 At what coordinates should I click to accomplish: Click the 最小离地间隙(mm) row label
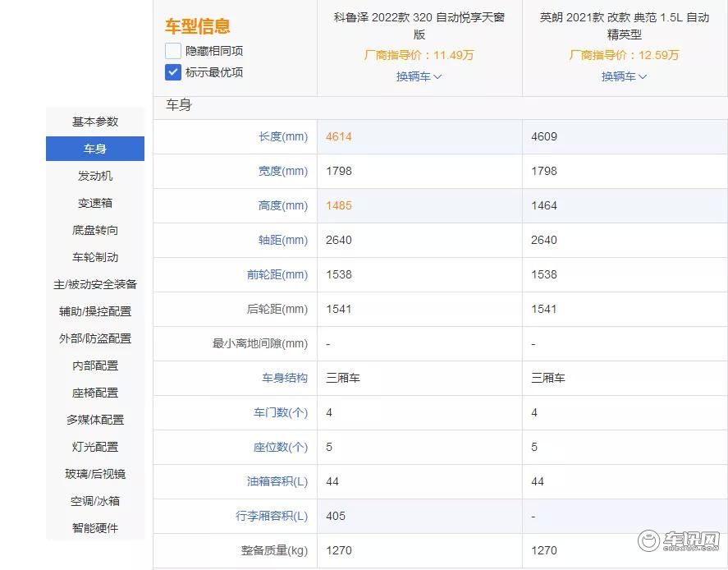pyautogui.click(x=260, y=343)
